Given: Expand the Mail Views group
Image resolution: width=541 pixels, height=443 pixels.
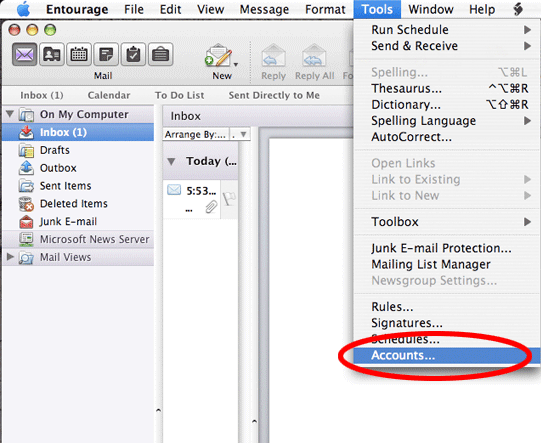Looking at the screenshot, I should point(10,257).
